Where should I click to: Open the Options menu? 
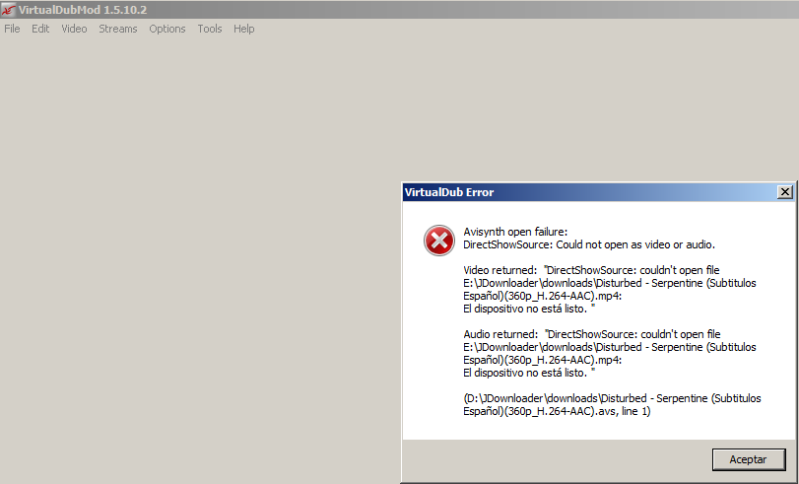click(x=167, y=29)
